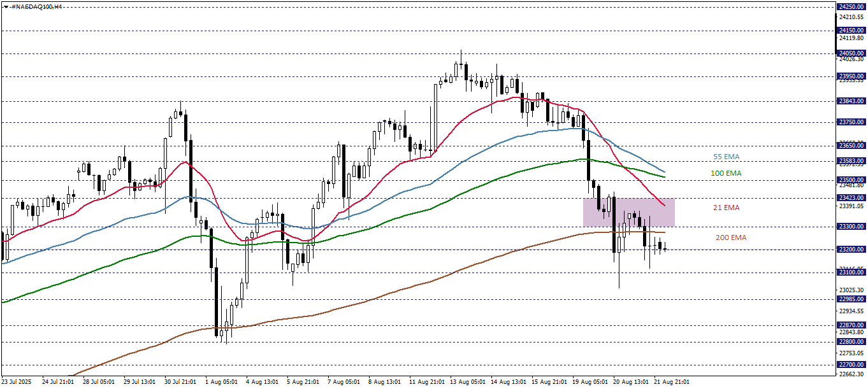
Task: Click the 24250.00 price level label
Action: coord(851,6)
